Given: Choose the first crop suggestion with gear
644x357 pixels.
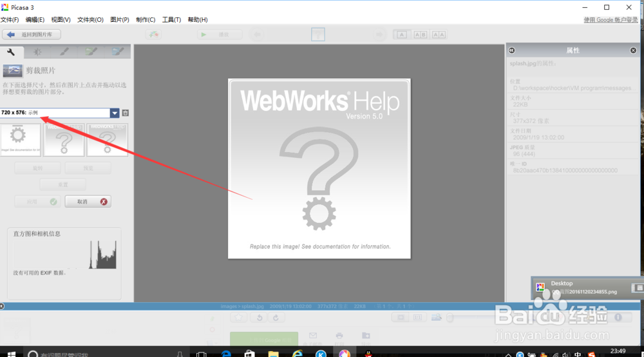Looking at the screenshot, I should pyautogui.click(x=21, y=140).
